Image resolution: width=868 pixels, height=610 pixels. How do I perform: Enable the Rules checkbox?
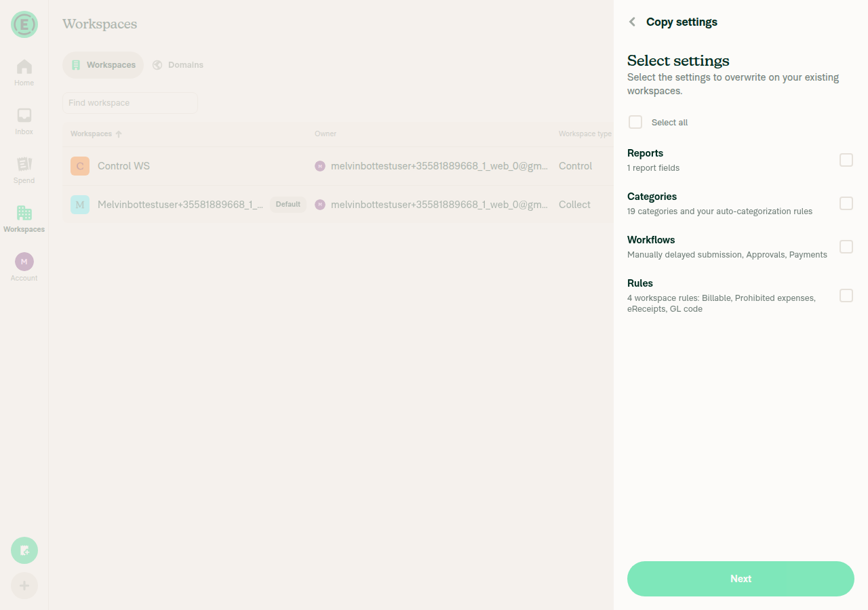point(846,296)
